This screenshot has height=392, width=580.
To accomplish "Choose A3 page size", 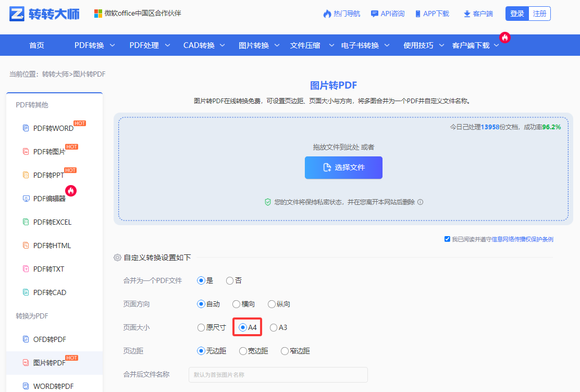I will (x=274, y=327).
